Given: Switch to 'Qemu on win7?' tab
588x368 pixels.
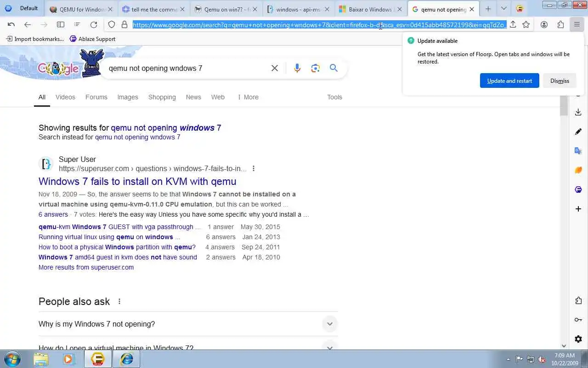Looking at the screenshot, I should [226, 9].
